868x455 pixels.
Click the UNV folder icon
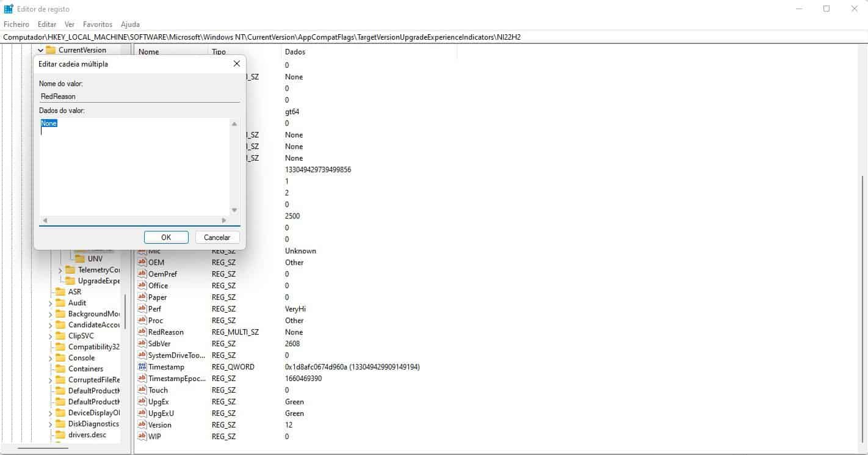(x=79, y=259)
